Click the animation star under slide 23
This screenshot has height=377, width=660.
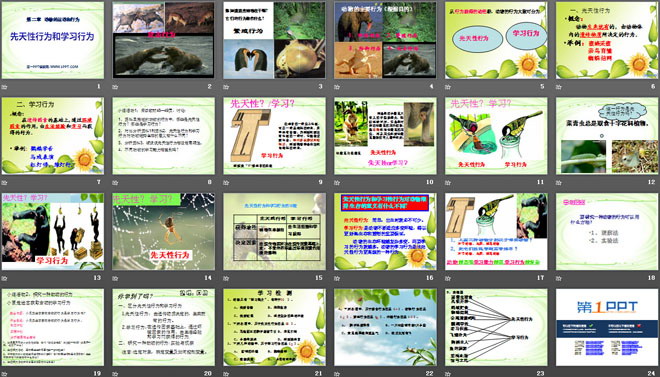[448, 374]
